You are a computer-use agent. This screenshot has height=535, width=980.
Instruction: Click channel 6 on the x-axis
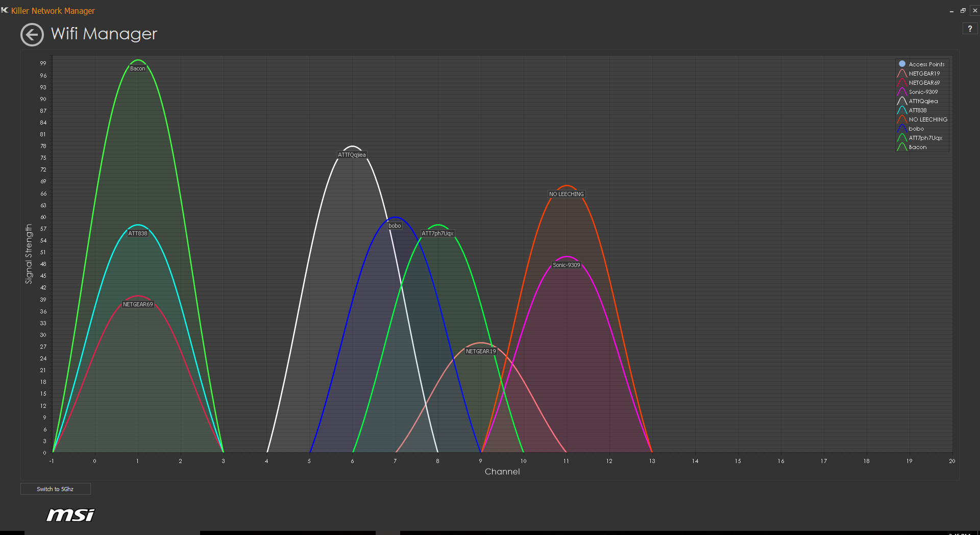click(352, 461)
